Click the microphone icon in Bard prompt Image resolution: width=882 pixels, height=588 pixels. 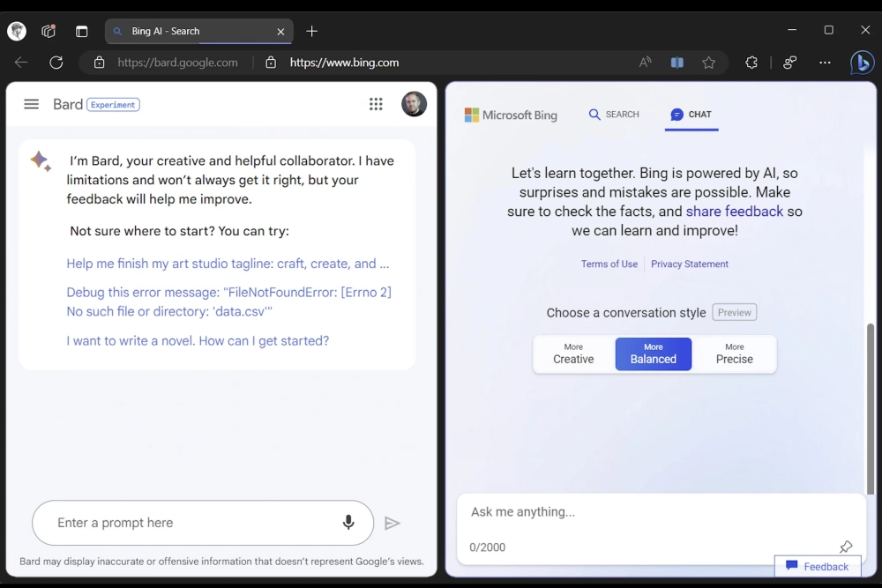coord(348,523)
